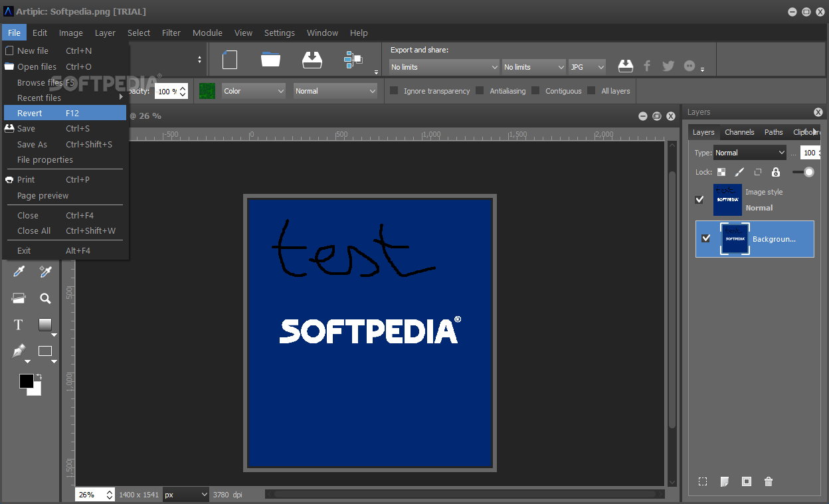Lock layer position icon
Viewport: 829px width, 504px height.
pyautogui.click(x=757, y=172)
